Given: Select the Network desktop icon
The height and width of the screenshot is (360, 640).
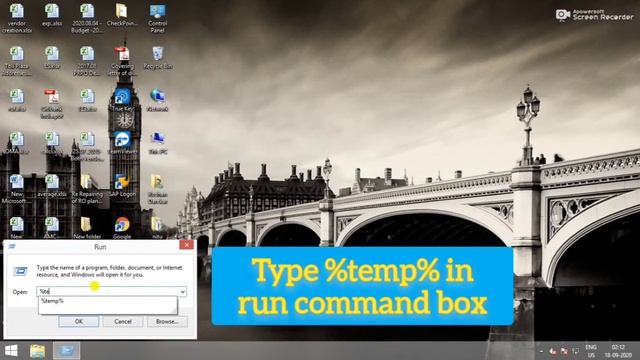Looking at the screenshot, I should tap(157, 100).
